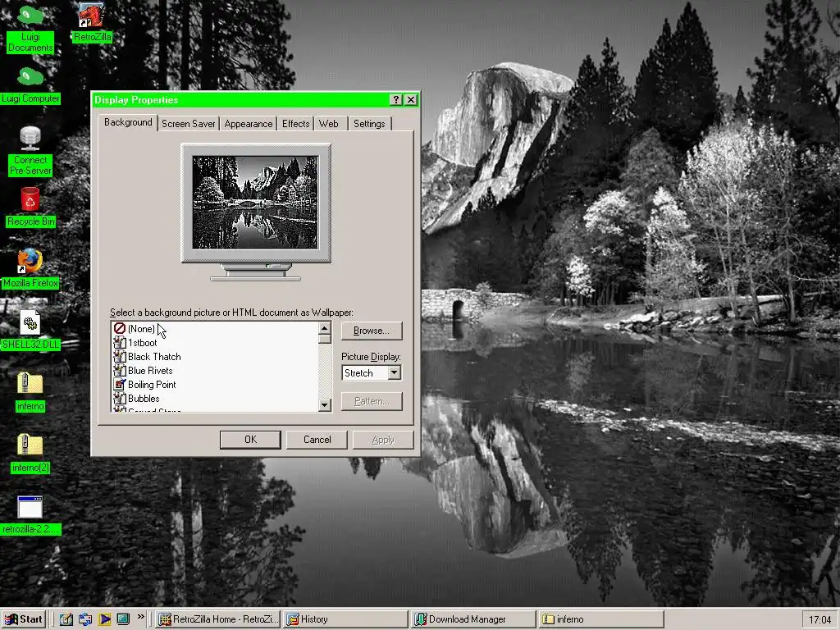
Task: Switch to inferno folder taskbar button
Action: point(601,619)
